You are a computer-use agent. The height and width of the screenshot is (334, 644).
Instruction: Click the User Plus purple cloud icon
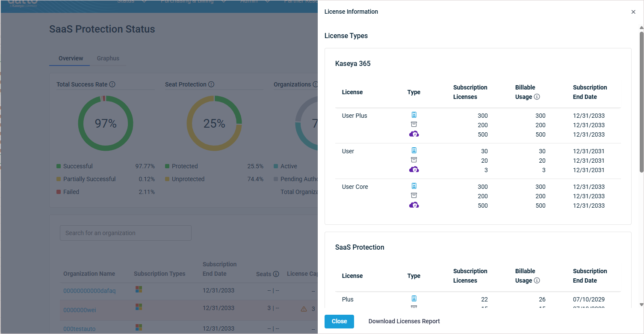(414, 134)
